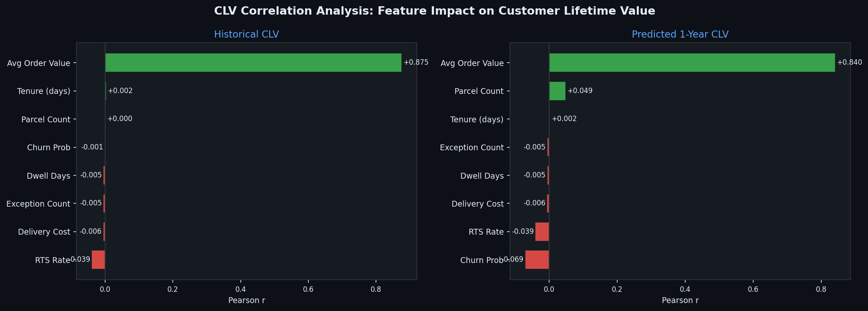Click Churn Prob label in Historical chart

click(x=49, y=147)
